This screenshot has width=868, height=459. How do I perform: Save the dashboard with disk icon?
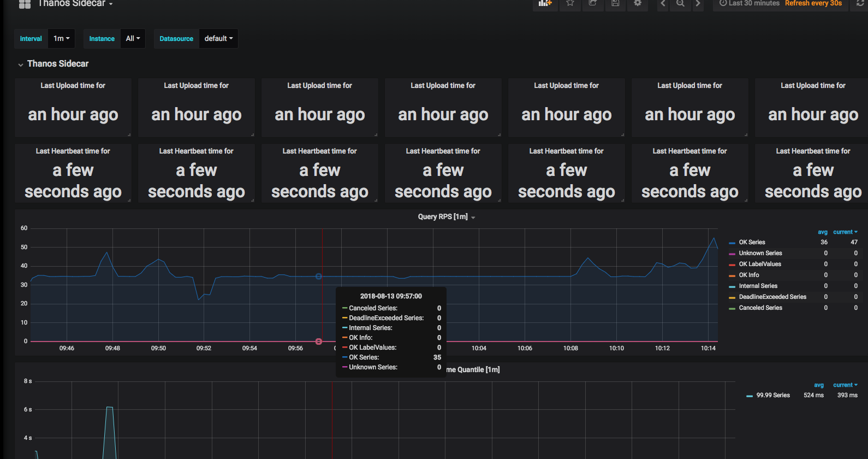click(615, 3)
